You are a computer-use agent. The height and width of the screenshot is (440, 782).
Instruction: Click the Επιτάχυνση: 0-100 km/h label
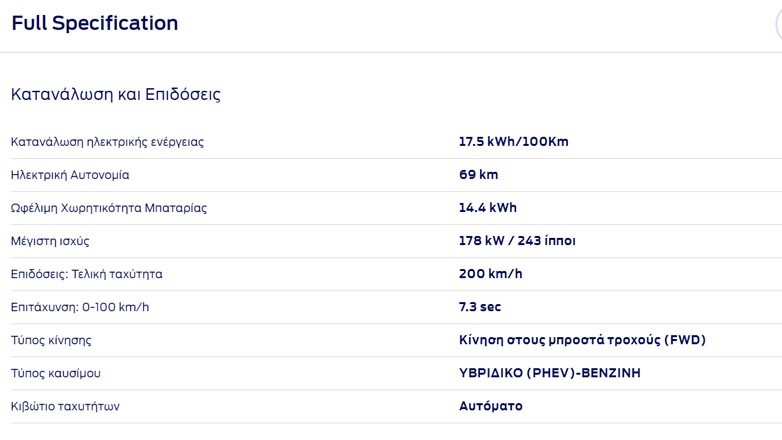pyautogui.click(x=80, y=307)
